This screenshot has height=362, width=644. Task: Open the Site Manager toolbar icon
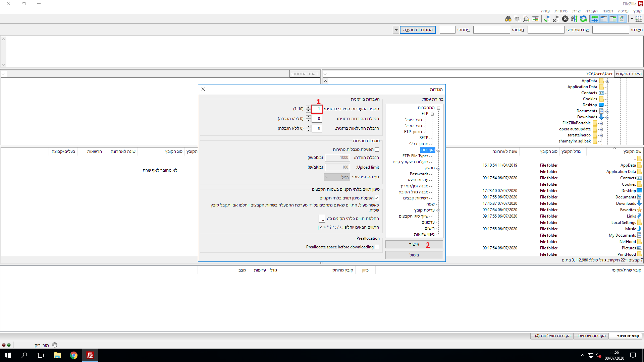638,19
